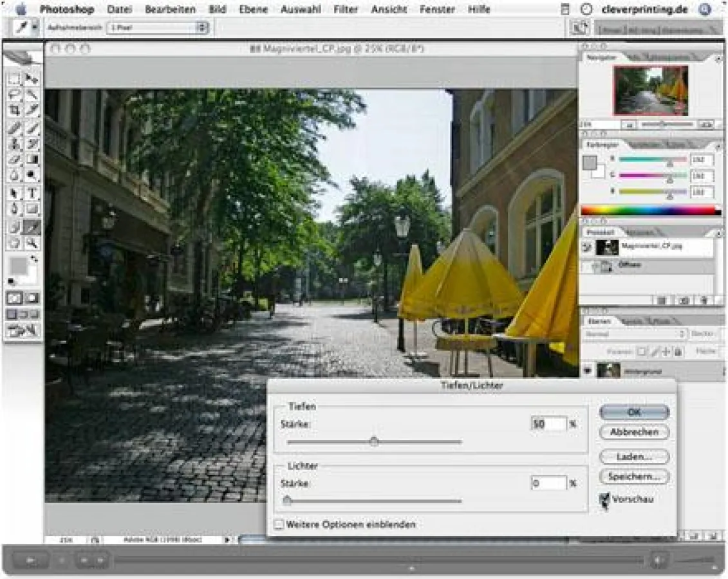
Task: Select the Zoom magnifier tool
Action: (32, 243)
